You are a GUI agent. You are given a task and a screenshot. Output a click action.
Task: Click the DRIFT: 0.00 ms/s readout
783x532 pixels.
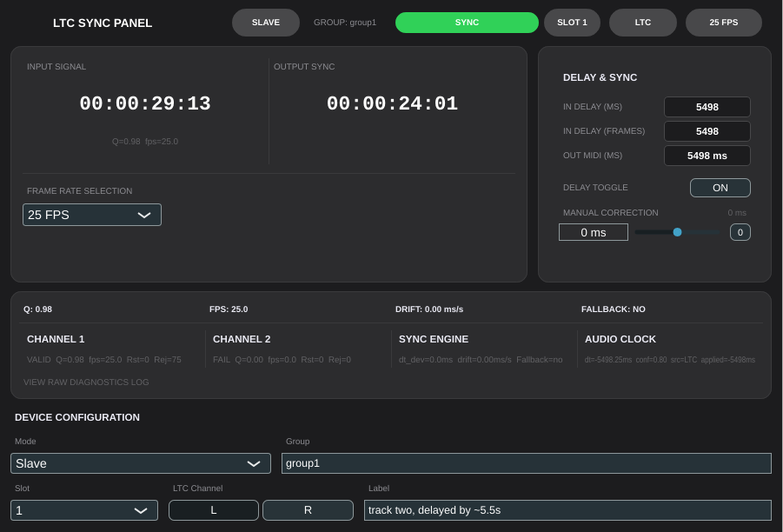pos(429,309)
